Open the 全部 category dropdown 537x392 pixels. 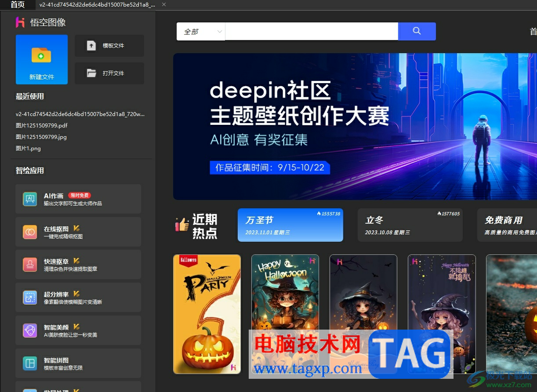pos(201,32)
